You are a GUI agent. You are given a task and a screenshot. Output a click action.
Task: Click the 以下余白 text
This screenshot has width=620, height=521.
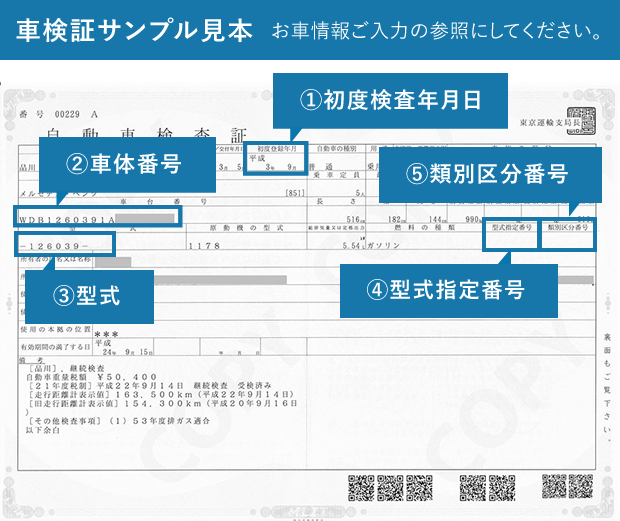[43, 430]
